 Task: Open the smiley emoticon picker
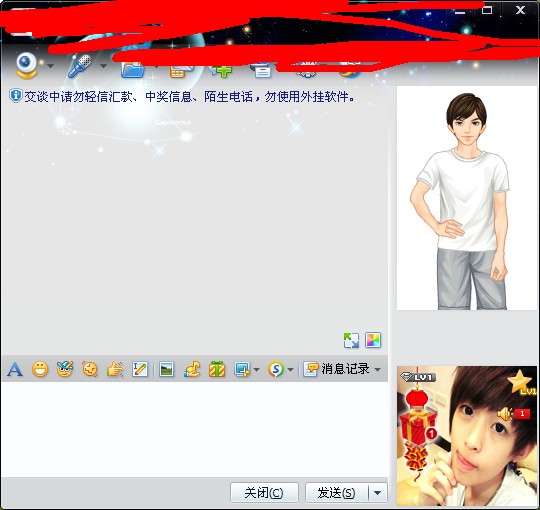(40, 370)
